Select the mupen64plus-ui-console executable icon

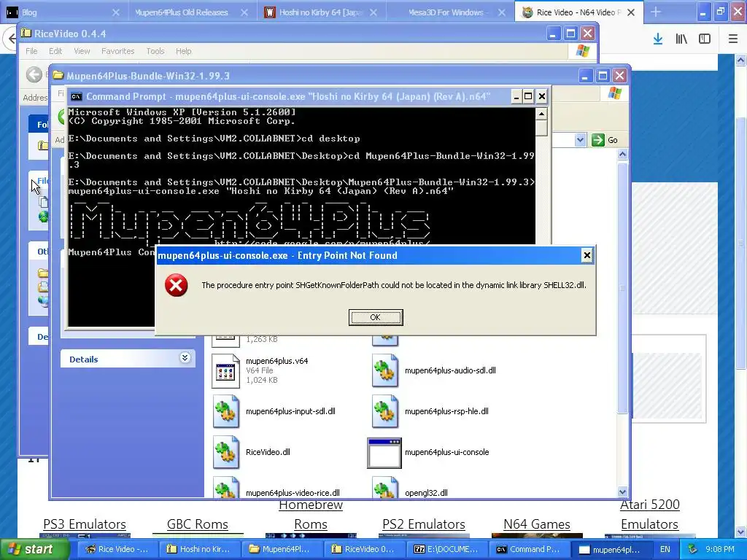[x=384, y=453]
